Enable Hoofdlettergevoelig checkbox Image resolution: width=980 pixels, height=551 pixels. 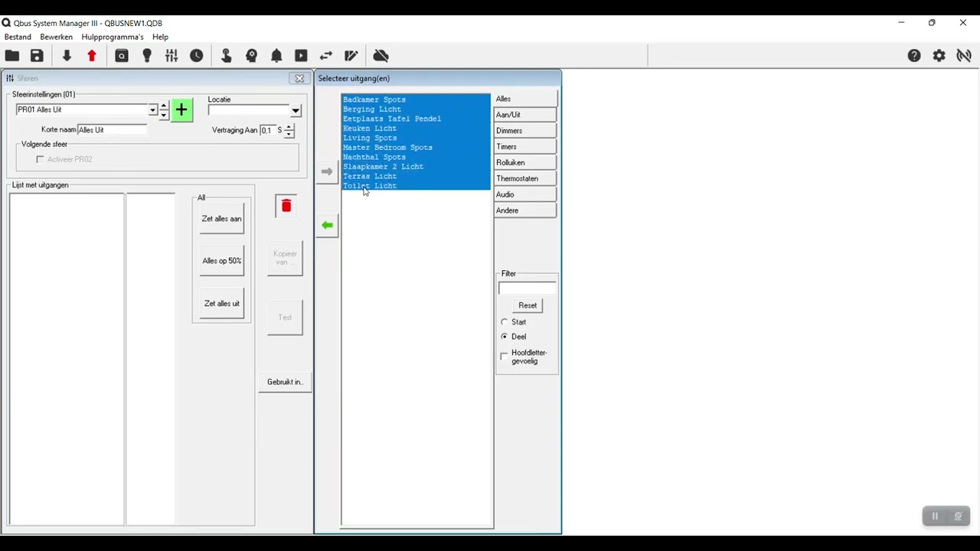pos(504,357)
